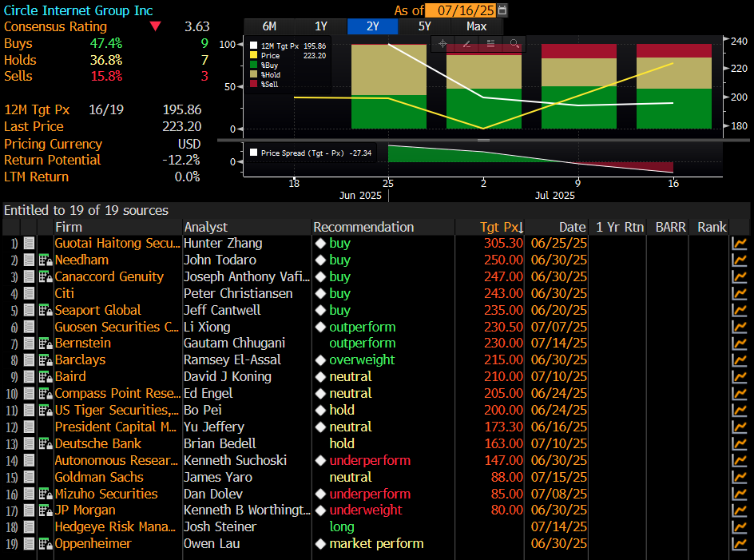Image resolution: width=754 pixels, height=560 pixels.
Task: Open chart icon for Oppenheimer row
Action: pos(739,544)
